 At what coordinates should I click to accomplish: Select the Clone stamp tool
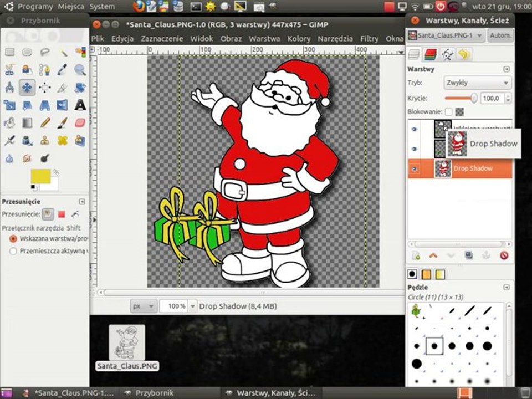(45, 140)
